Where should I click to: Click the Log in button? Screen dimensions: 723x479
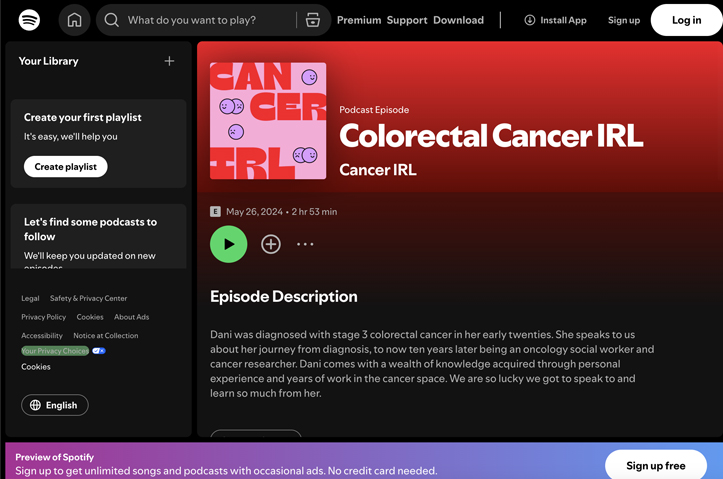[686, 20]
